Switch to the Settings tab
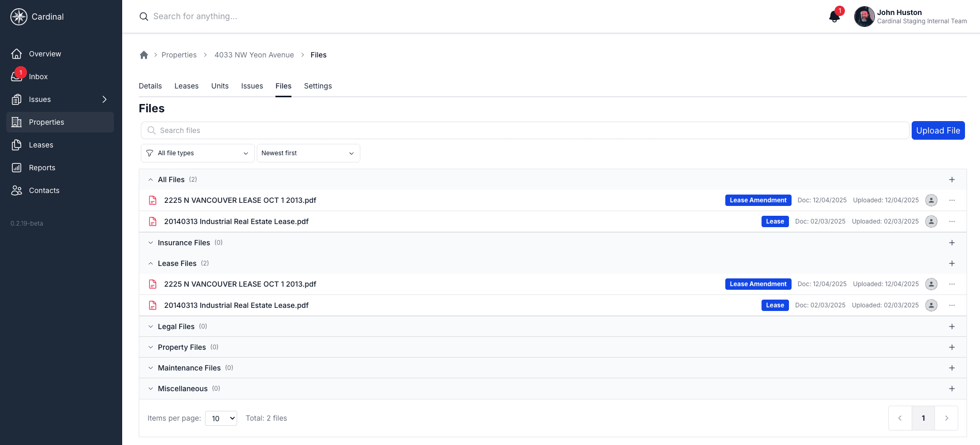Image resolution: width=980 pixels, height=445 pixels. 318,86
